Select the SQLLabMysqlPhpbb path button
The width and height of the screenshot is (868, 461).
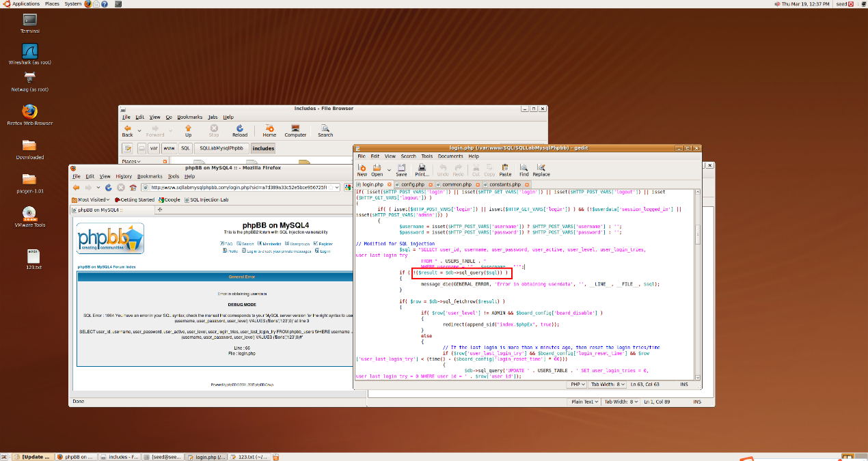(x=221, y=148)
